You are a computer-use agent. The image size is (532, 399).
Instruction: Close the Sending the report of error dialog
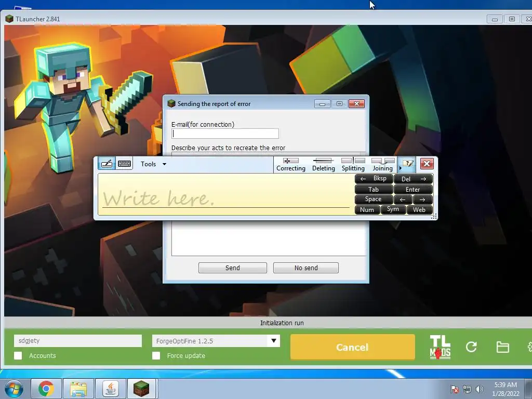tap(356, 104)
